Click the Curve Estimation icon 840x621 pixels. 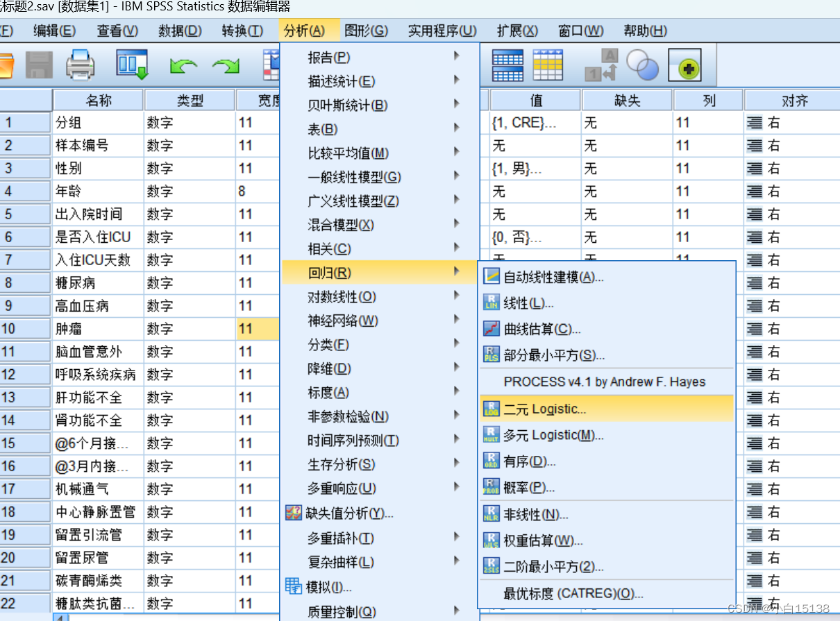pos(492,329)
